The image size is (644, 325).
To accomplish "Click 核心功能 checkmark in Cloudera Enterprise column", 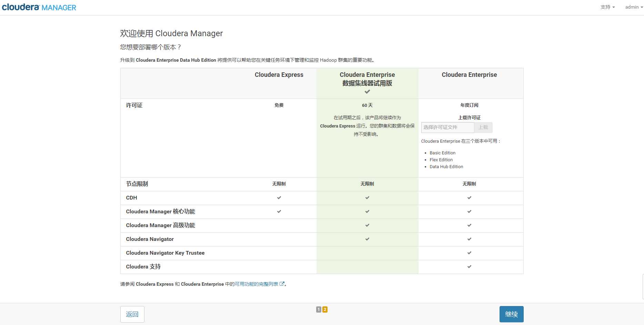I will (x=469, y=212).
